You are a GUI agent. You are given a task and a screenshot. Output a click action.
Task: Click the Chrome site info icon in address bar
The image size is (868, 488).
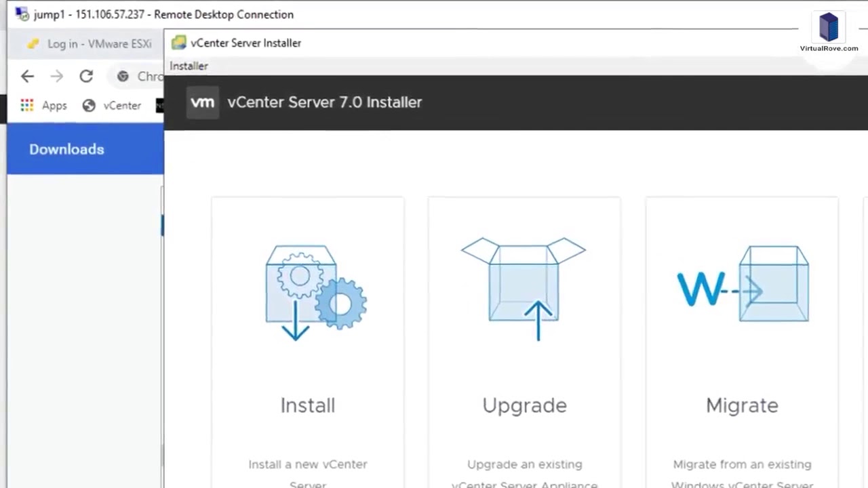pos(123,77)
